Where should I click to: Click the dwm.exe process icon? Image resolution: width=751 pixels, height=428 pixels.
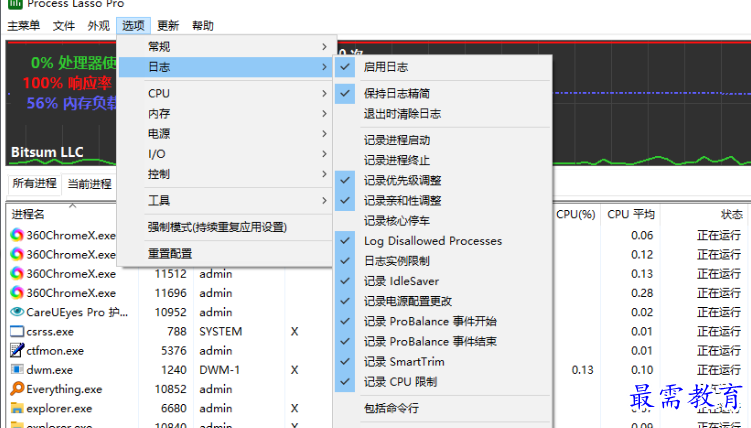[x=17, y=370]
